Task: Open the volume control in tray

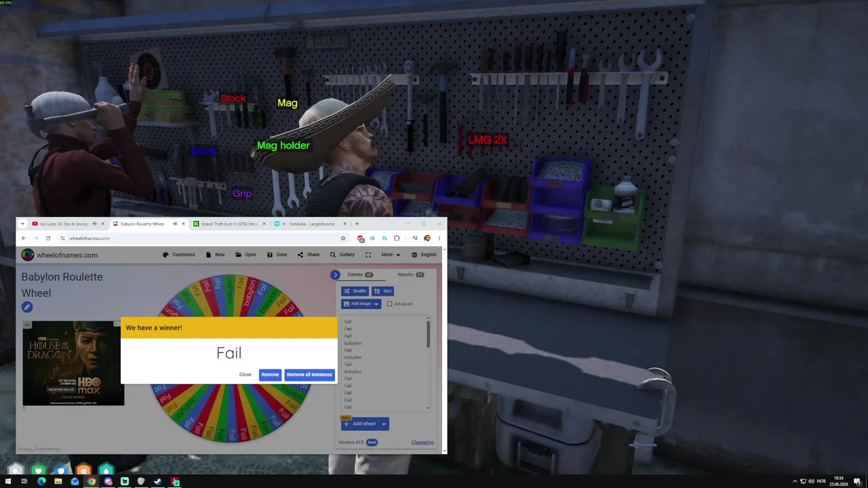Action: pyautogui.click(x=812, y=481)
